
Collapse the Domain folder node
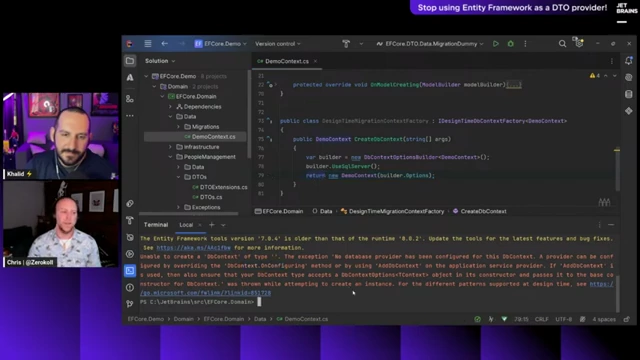154,87
